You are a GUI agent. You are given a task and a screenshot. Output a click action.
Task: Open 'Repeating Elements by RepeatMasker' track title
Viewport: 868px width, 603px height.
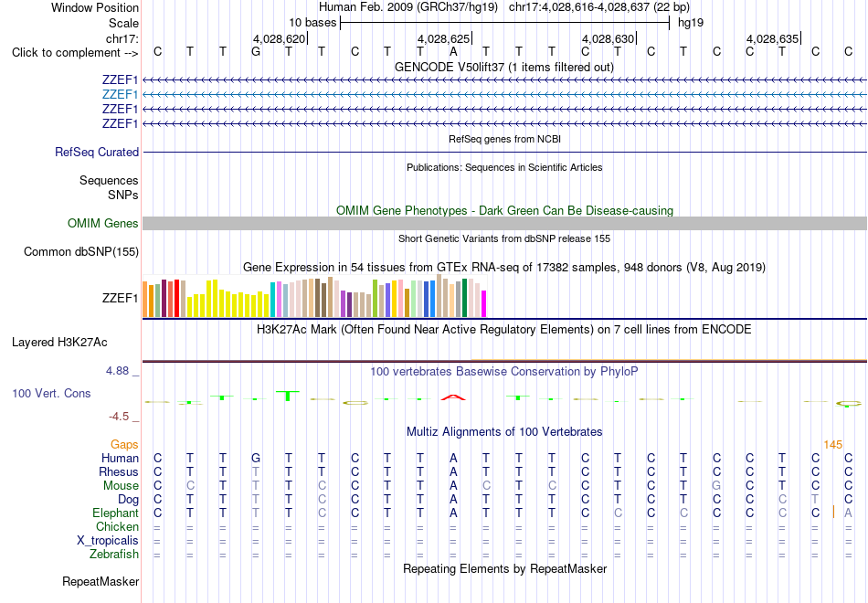click(x=504, y=568)
